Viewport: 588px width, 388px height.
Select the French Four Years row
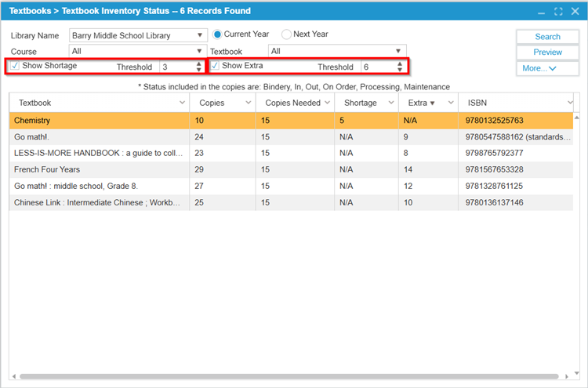click(291, 169)
